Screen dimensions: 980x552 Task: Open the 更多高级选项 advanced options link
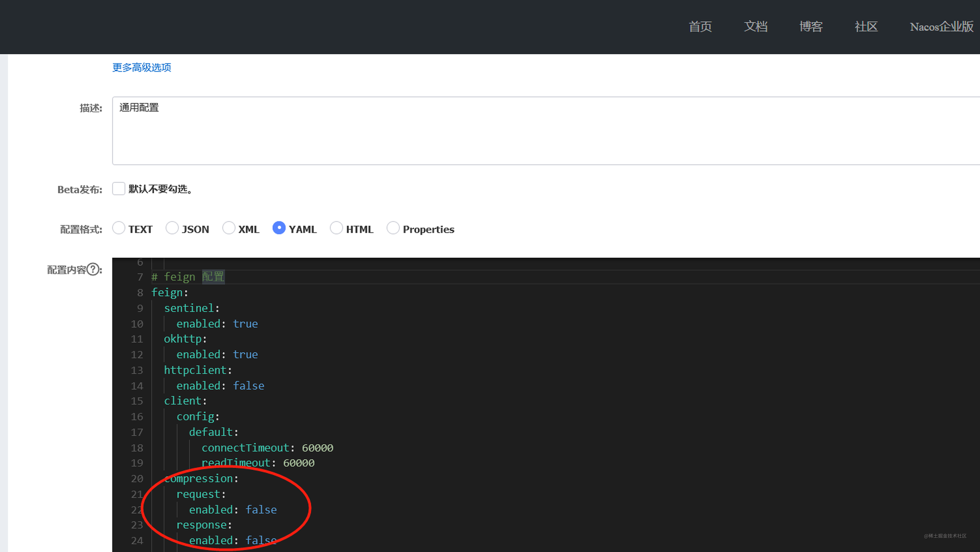tap(141, 67)
